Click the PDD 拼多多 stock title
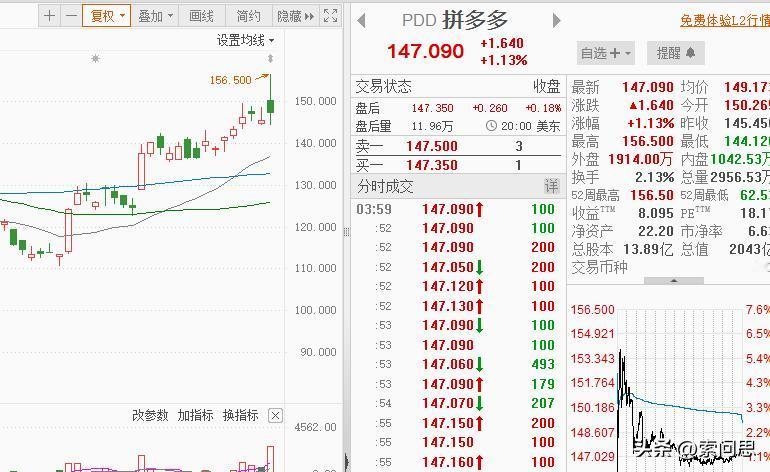The image size is (770, 472). [x=455, y=20]
